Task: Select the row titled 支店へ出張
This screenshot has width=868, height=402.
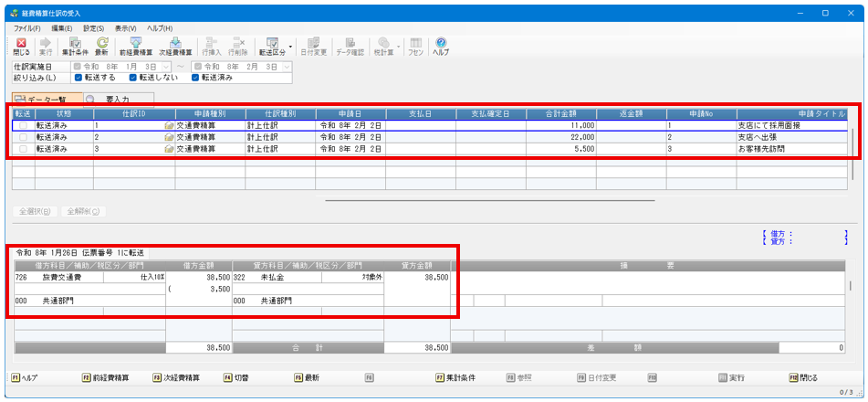Action: tap(767, 136)
